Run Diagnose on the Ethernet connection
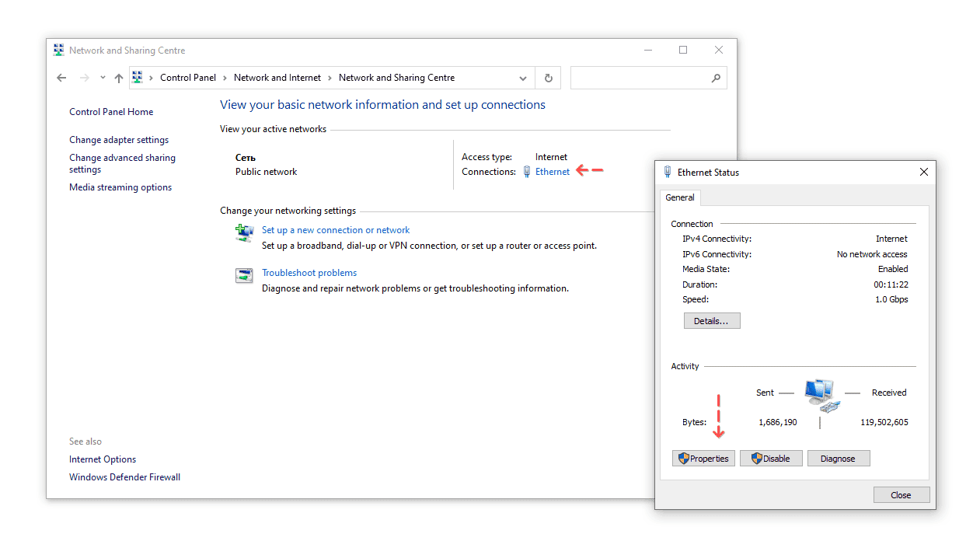 (x=838, y=459)
